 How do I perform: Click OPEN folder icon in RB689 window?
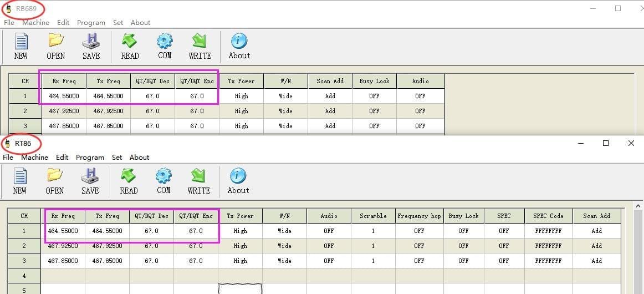[55, 40]
